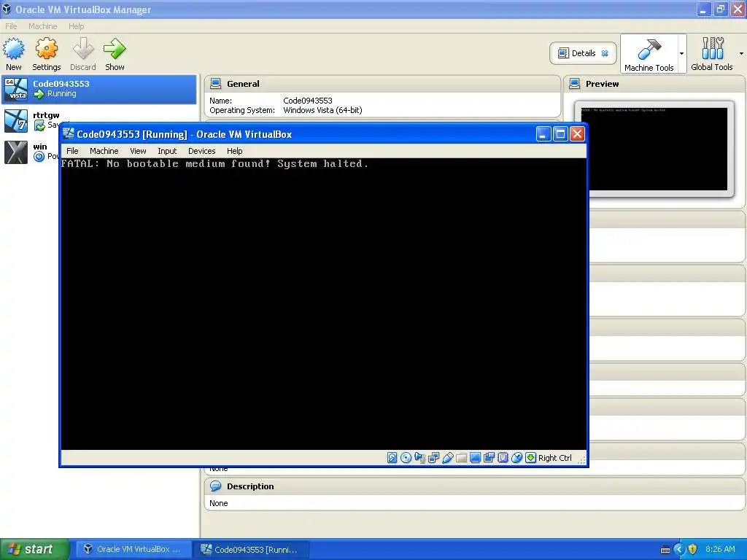
Task: Click the Vista OS icon of Code0943553
Action: click(16, 89)
